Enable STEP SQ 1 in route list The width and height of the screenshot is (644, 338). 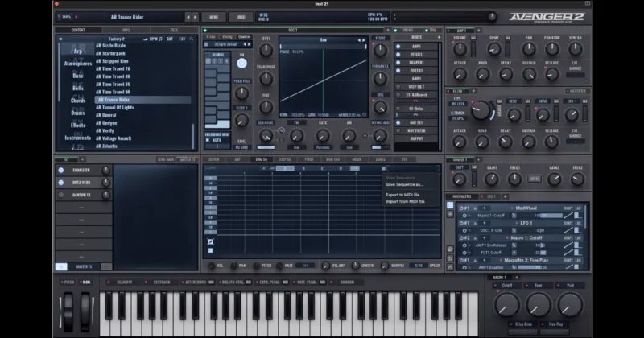point(398,87)
